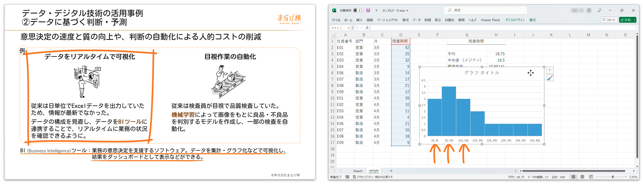Click the macro recording status icon

pos(347,177)
